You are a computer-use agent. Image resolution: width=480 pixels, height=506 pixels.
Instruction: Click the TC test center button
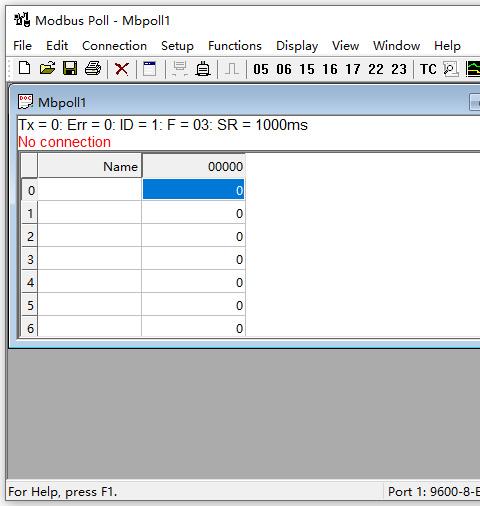428,69
